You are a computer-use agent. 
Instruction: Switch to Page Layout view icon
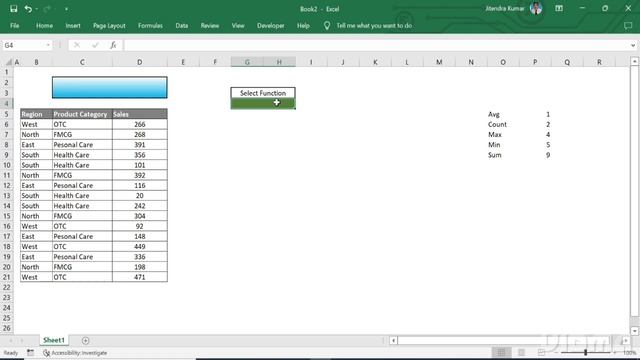click(x=521, y=352)
